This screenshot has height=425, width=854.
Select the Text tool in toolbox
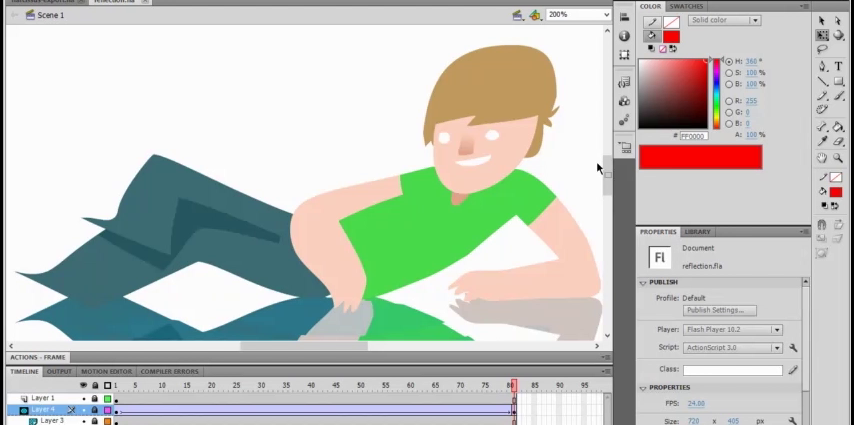(838, 66)
